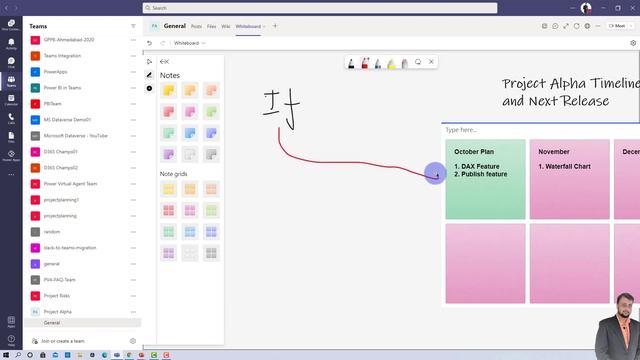
Task: Select the November pink note
Action: click(x=569, y=179)
